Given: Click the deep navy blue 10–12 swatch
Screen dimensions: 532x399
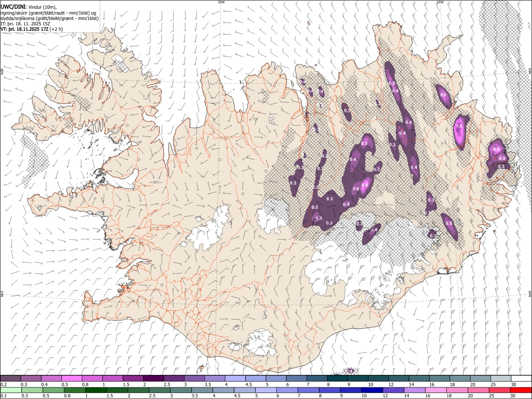Looking at the screenshot, I should tap(373, 390).
